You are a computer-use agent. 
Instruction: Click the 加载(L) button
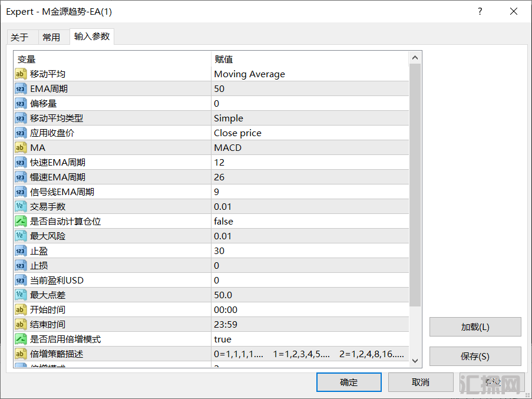pos(475,327)
